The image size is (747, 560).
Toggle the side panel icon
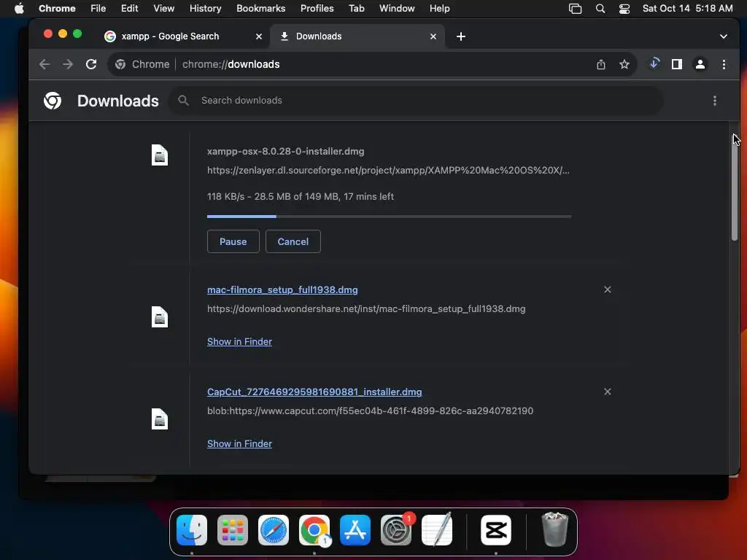(676, 64)
